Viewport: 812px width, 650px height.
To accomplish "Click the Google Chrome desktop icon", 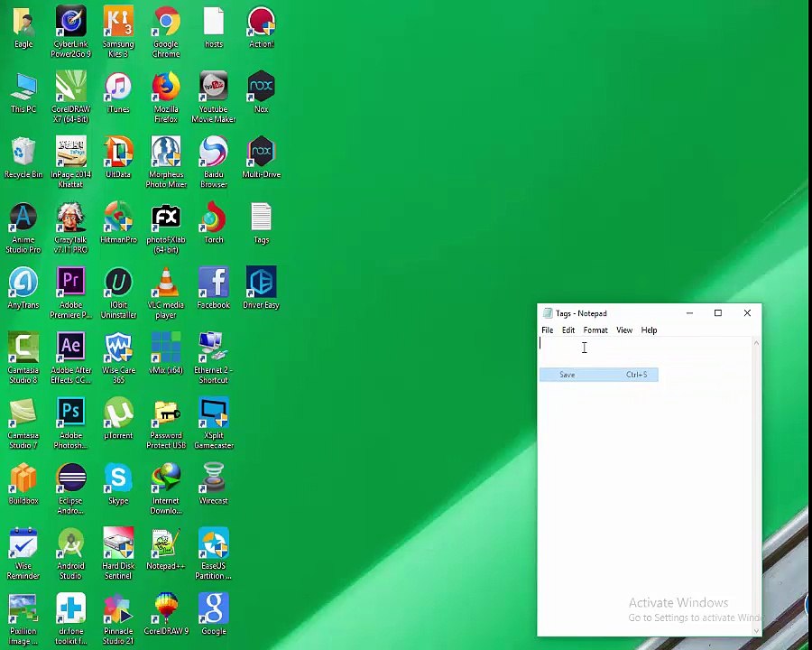I will pyautogui.click(x=166, y=22).
